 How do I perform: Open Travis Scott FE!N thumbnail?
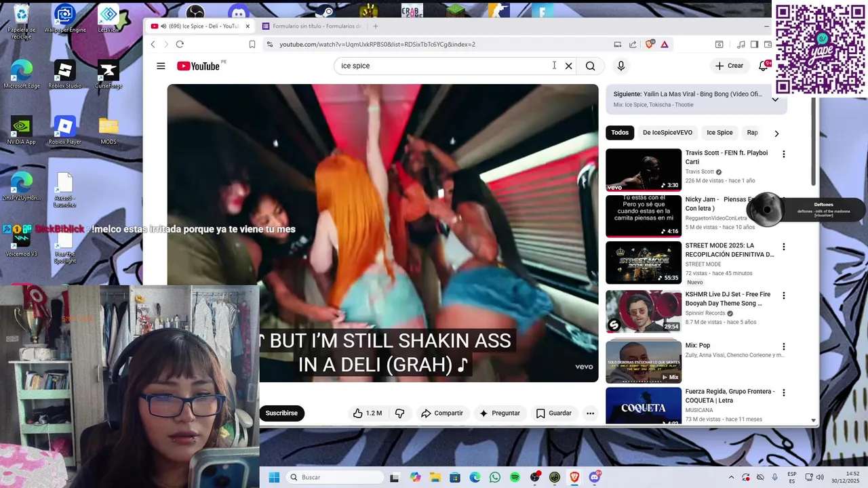(644, 169)
